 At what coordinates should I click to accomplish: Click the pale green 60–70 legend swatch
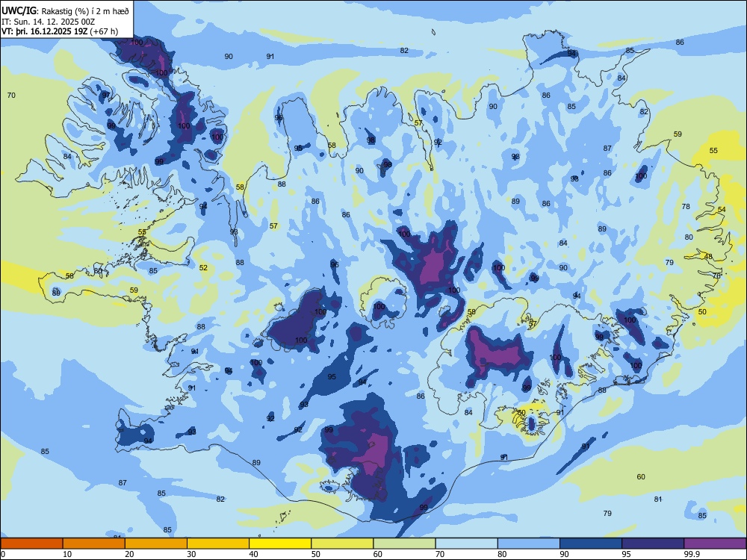tap(404, 544)
